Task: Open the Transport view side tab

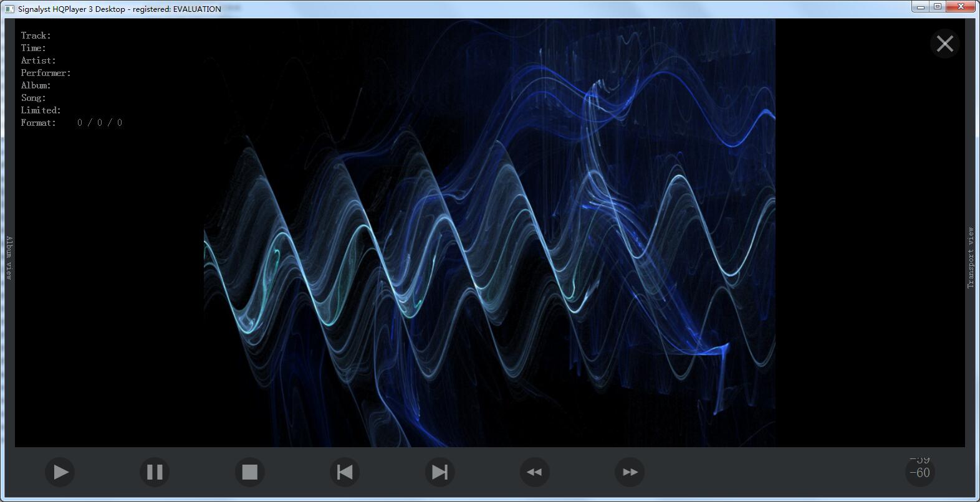Action: point(971,257)
